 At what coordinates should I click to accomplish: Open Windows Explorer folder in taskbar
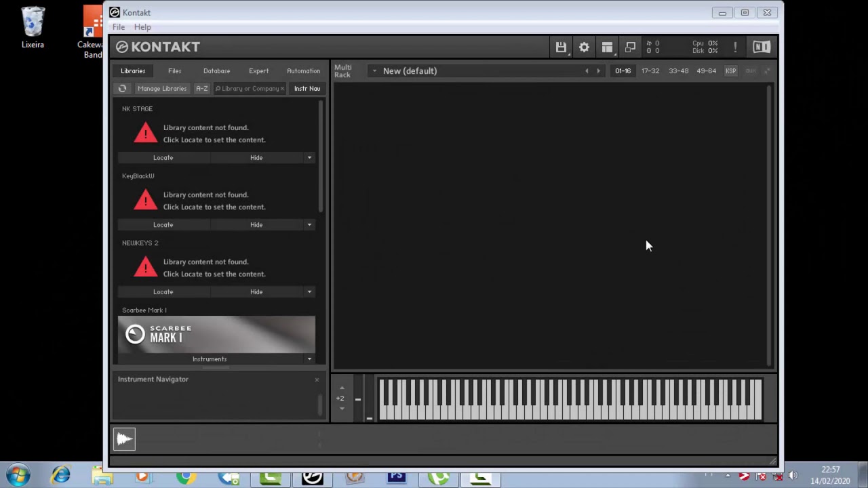[x=103, y=477]
